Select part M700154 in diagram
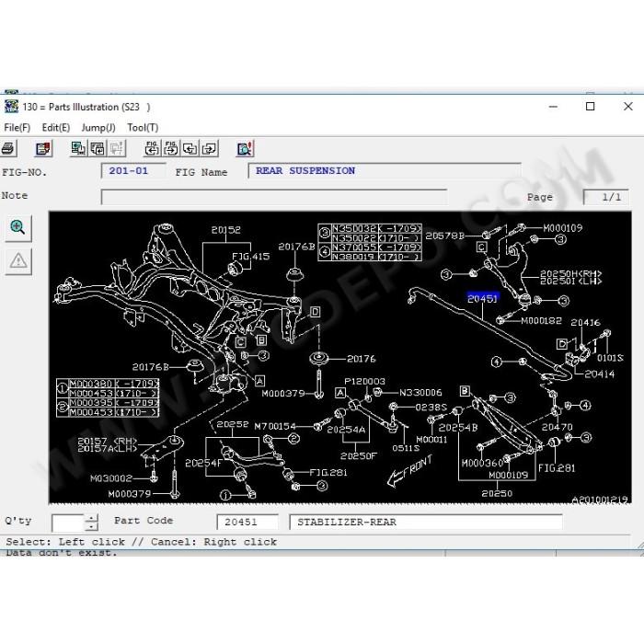Image resolution: width=644 pixels, height=644 pixels. point(275,426)
